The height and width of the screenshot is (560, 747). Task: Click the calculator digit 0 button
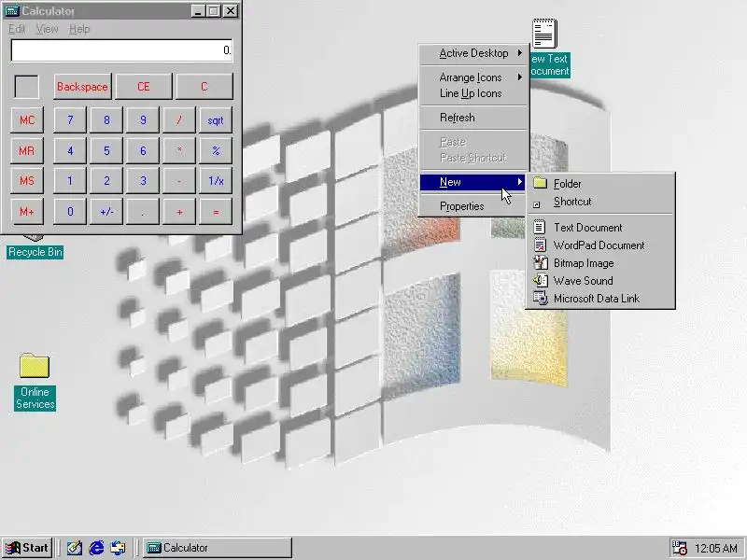70,212
